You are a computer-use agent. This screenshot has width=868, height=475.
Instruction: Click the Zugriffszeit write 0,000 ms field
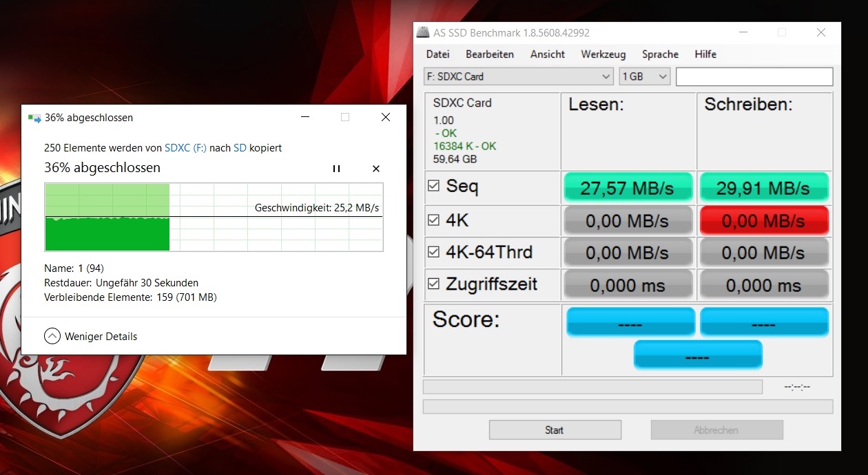(x=764, y=285)
